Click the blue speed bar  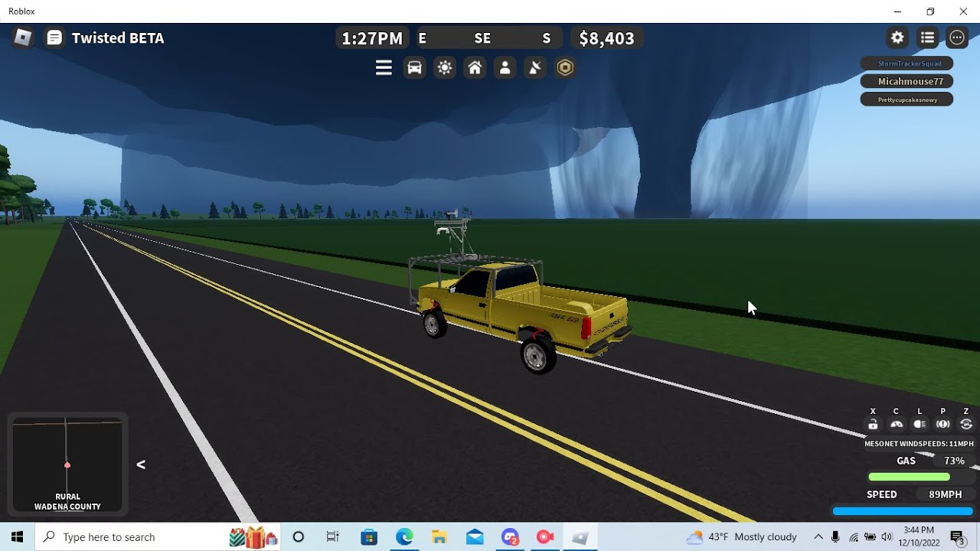click(x=903, y=511)
